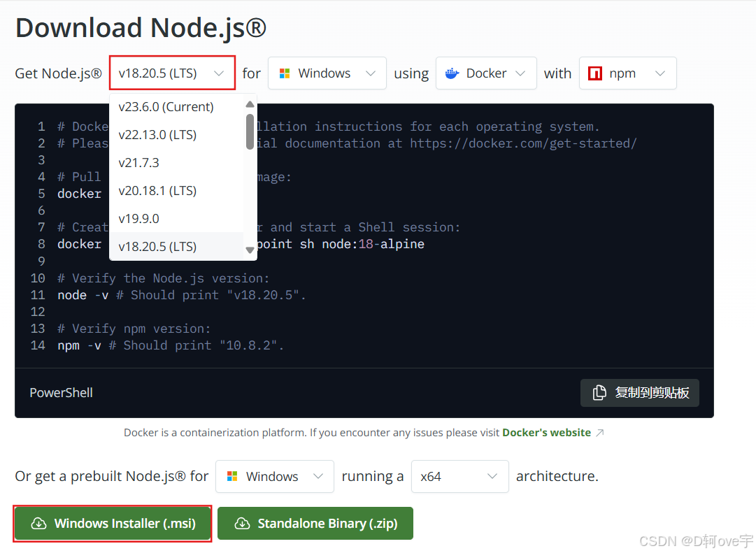Click the red npm logo icon
Viewport: 756px width, 553px height.
tap(595, 73)
